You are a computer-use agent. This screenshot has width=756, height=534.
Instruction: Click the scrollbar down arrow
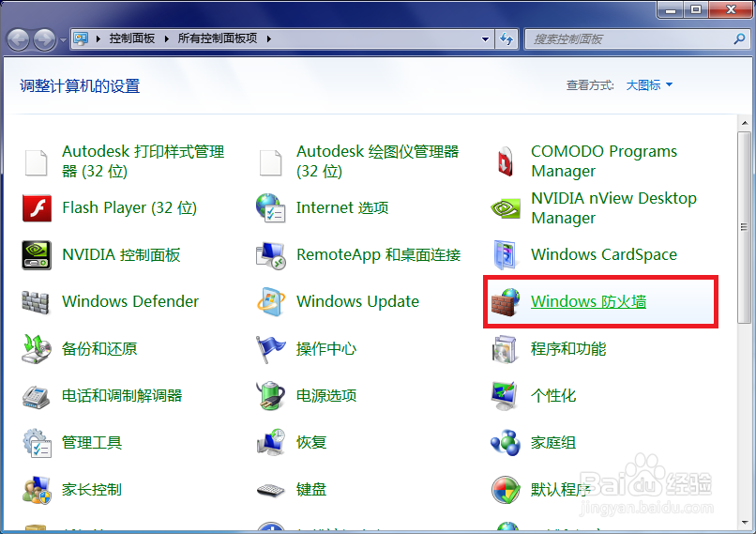click(x=745, y=523)
